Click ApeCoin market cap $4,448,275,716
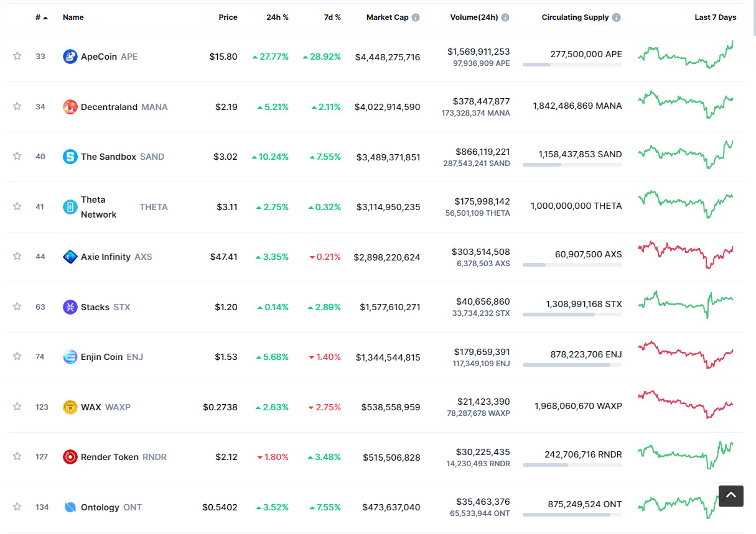This screenshot has height=534, width=756. (x=388, y=57)
